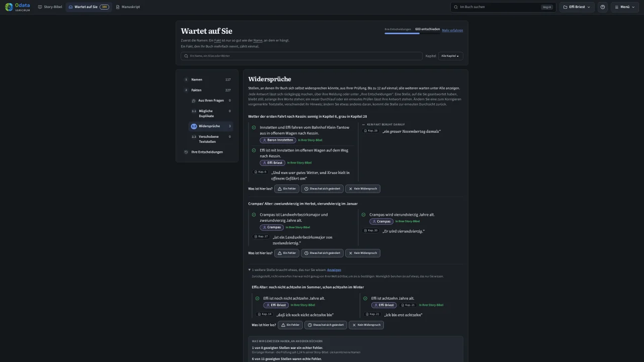This screenshot has width=644, height=362.
Task: Collapse the '1 weitere Stelle' disclosure triangle
Action: click(x=250, y=270)
